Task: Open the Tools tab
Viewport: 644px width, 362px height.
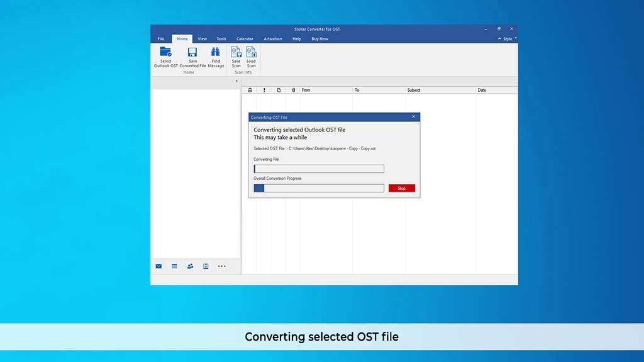Action: [221, 38]
